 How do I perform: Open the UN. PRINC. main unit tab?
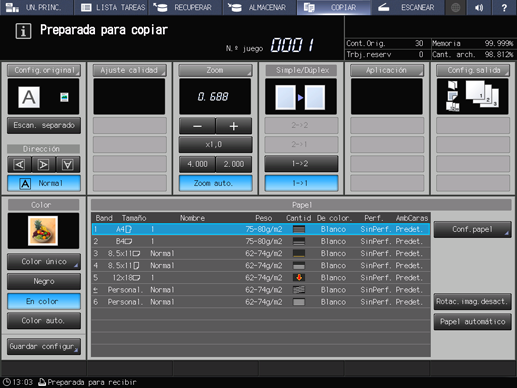pos(36,7)
